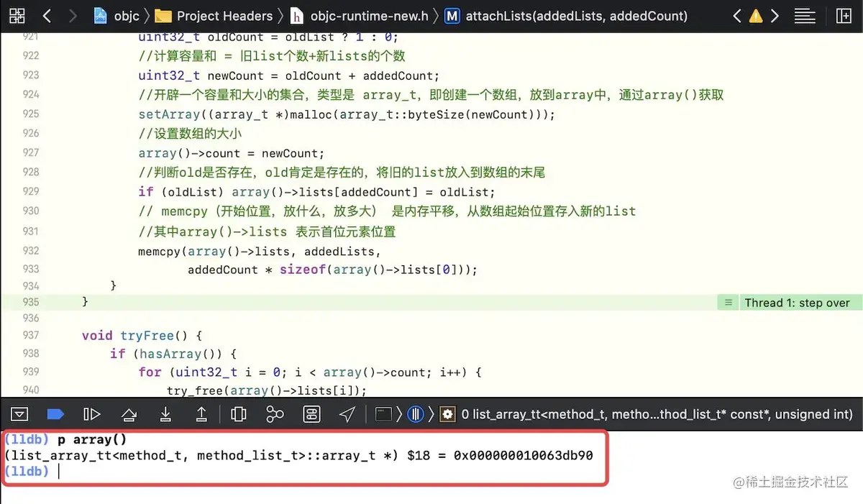Click the header file icon for objc-runtime-new.h
This screenshot has width=863, height=504.
coord(297,16)
